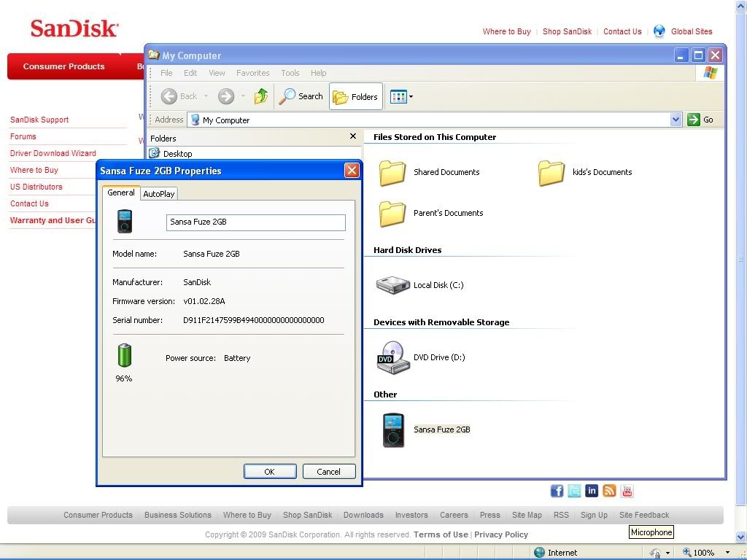Open the Consumer Products tab
The width and height of the screenshot is (747, 560).
pos(64,66)
